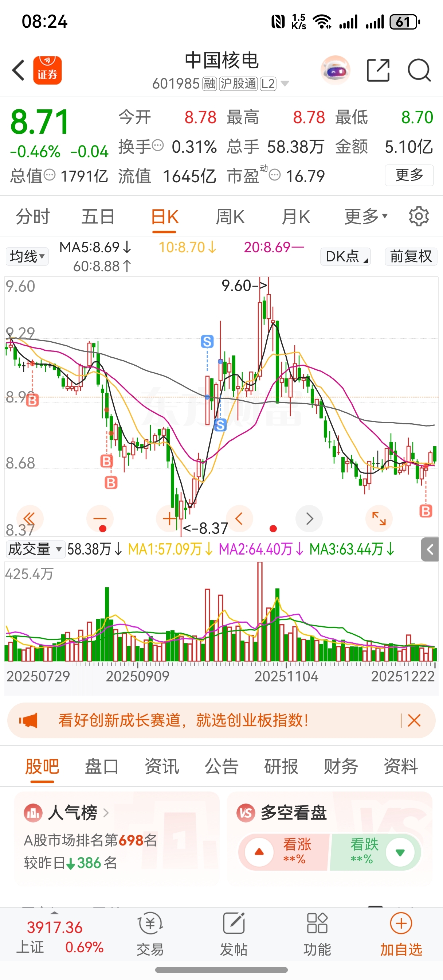Open 多空看盘 card title
This screenshot has height=980, width=443.
[x=294, y=813]
